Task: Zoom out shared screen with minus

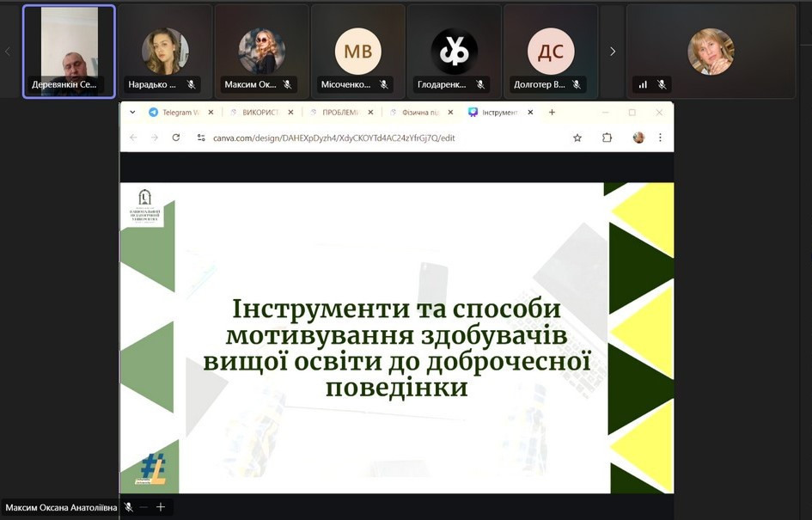Action: 144,508
